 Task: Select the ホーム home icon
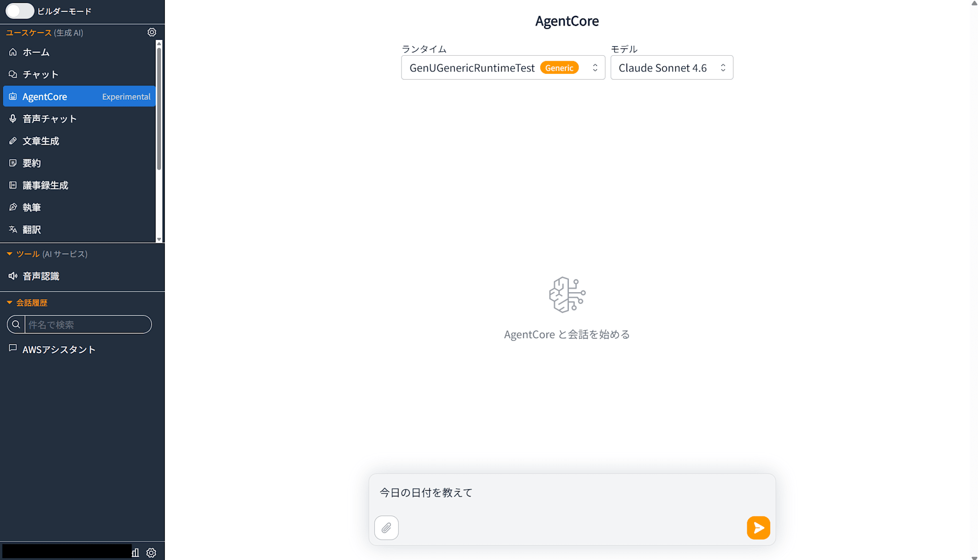tap(12, 52)
